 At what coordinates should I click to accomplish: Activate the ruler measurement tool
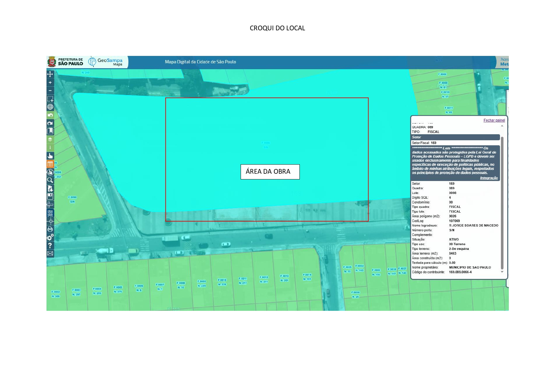point(50,205)
